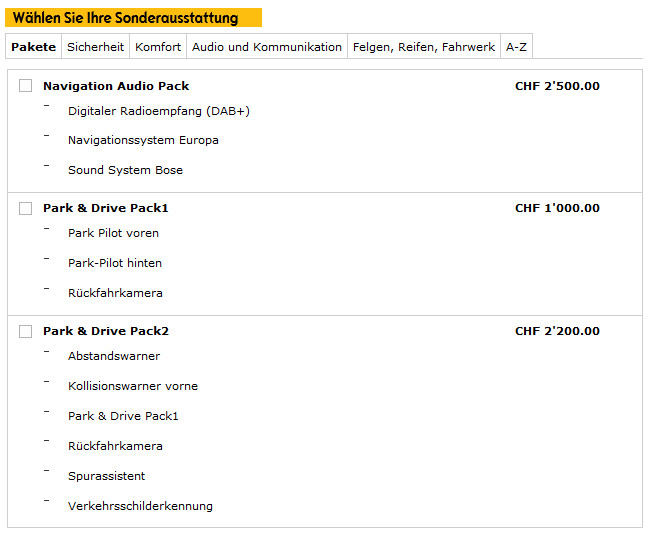Open the Sicherheit tab
Viewport: 646px width, 533px height.
click(95, 47)
